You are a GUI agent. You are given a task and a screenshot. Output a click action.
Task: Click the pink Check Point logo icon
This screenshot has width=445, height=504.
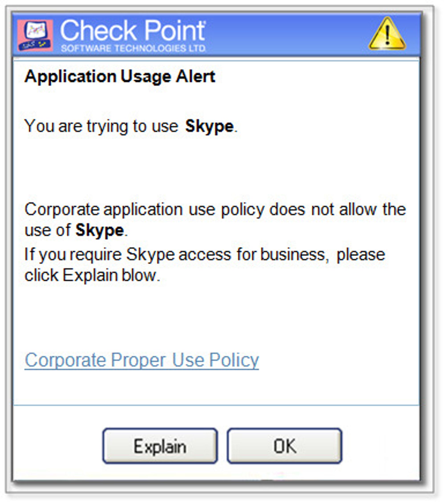[x=35, y=36]
